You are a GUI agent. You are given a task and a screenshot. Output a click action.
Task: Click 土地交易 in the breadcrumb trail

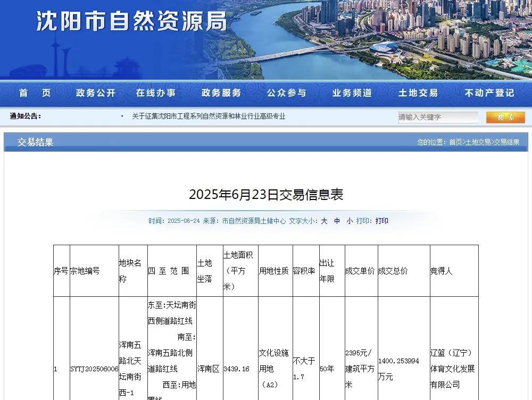[x=478, y=142]
